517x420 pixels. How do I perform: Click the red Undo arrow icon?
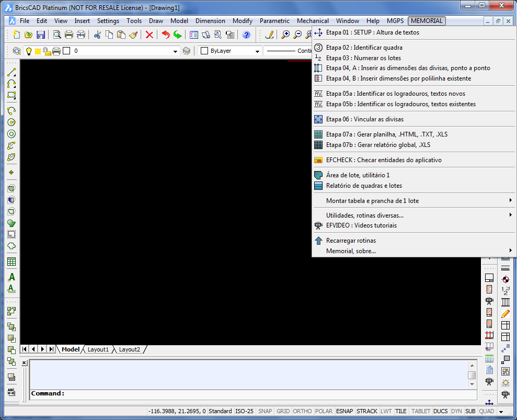(x=166, y=35)
